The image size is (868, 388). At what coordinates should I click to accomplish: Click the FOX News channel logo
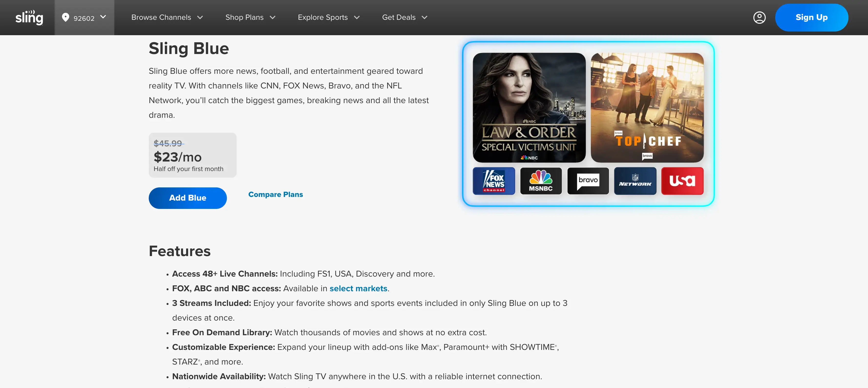pos(494,181)
